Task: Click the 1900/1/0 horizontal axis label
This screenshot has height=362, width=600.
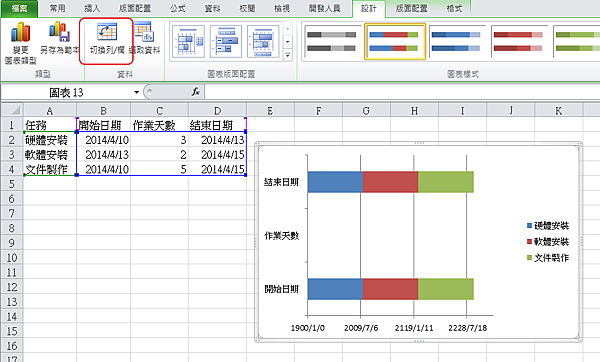Action: tap(308, 328)
